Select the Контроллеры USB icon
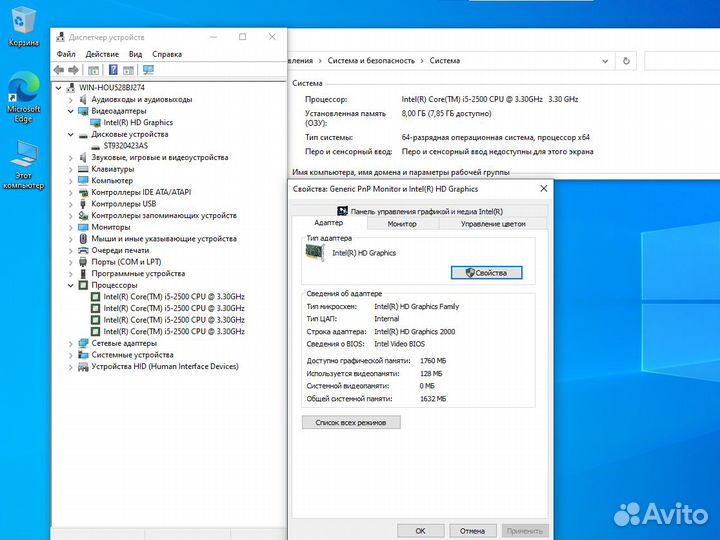Viewport: 720px width, 540px height. pyautogui.click(x=83, y=204)
